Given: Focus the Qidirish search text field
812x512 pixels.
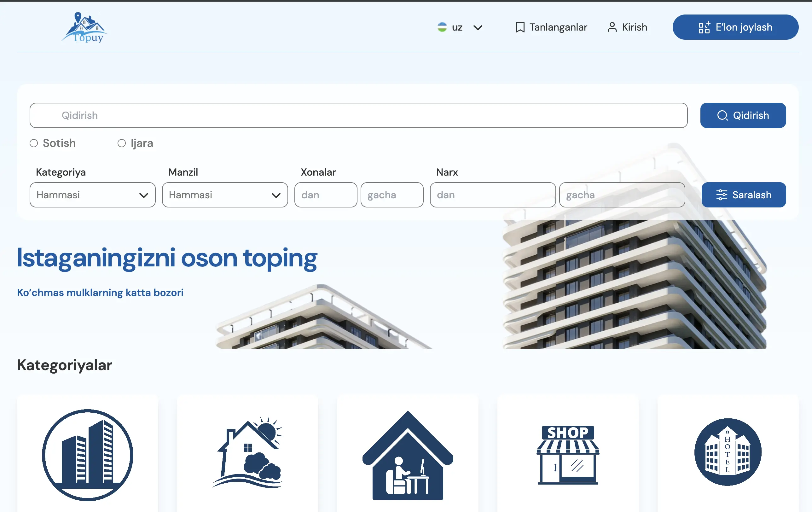Looking at the screenshot, I should click(358, 115).
